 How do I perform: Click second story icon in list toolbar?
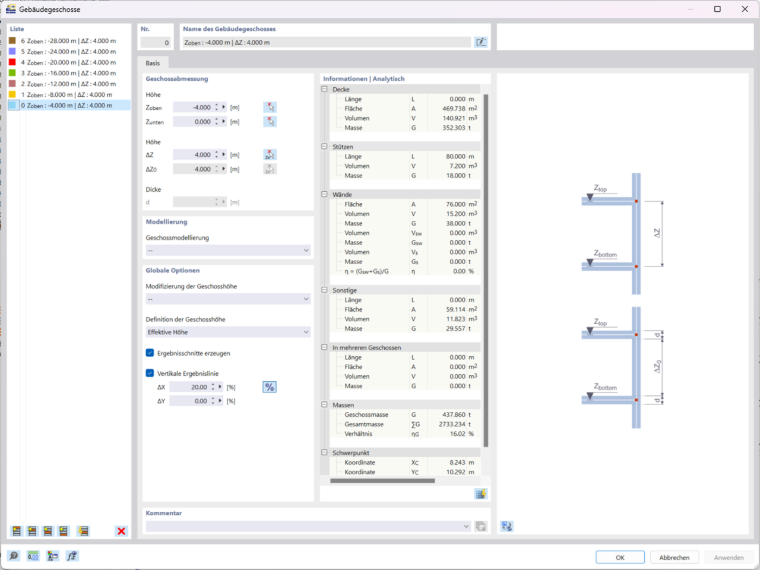click(x=32, y=531)
